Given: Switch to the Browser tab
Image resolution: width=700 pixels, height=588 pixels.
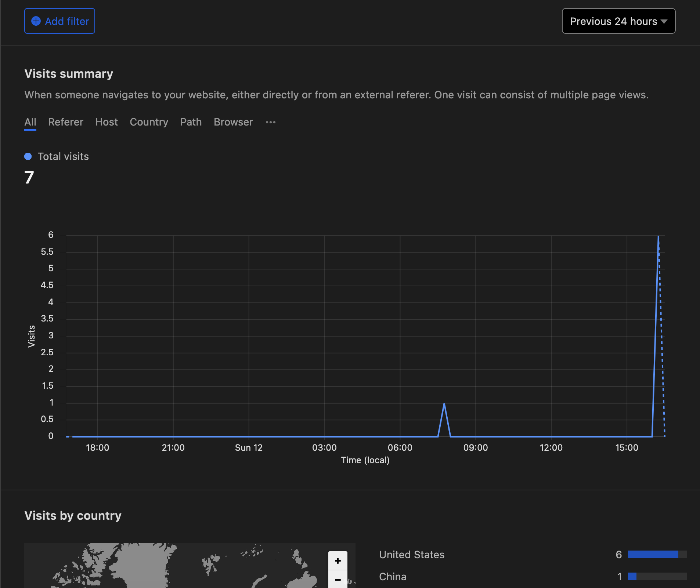Looking at the screenshot, I should click(233, 122).
